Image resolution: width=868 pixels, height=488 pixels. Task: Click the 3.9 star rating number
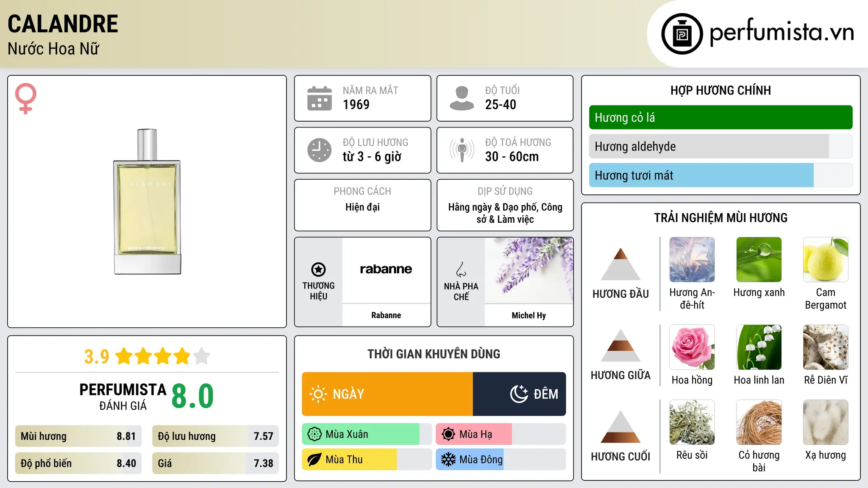pyautogui.click(x=97, y=357)
